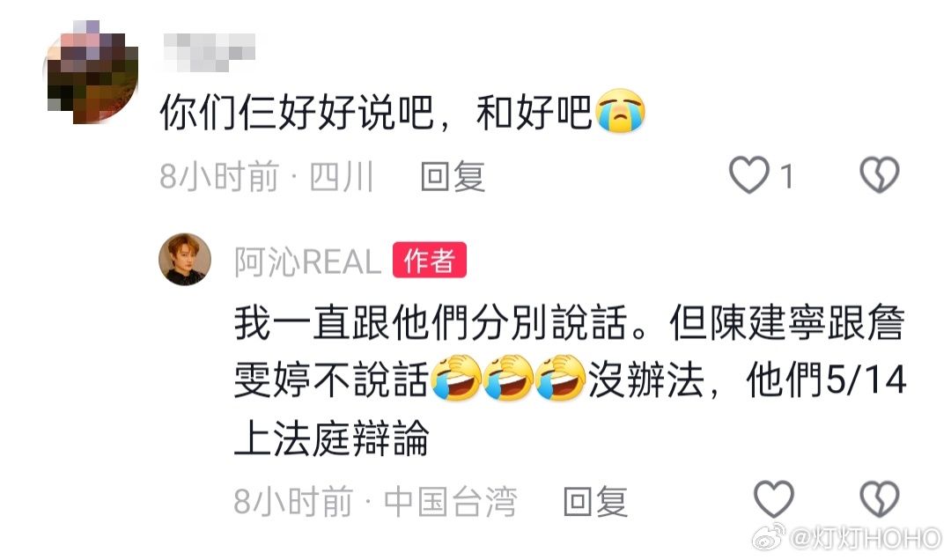The width and height of the screenshot is (951, 560).
Task: Tap the last laughing-crying emoji in the reply
Action: (560, 378)
